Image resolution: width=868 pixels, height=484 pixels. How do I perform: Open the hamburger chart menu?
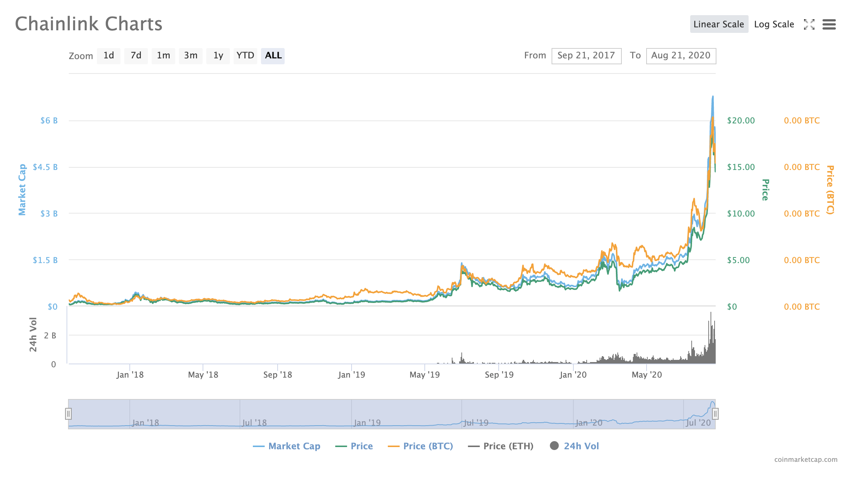click(829, 24)
